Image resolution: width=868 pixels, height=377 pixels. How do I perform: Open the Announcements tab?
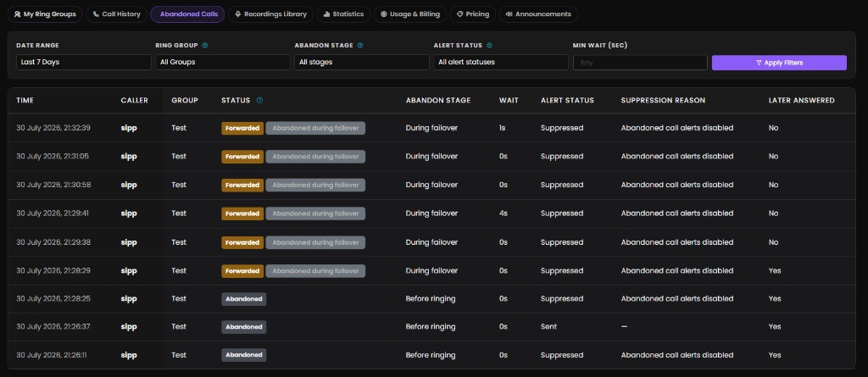click(x=538, y=14)
